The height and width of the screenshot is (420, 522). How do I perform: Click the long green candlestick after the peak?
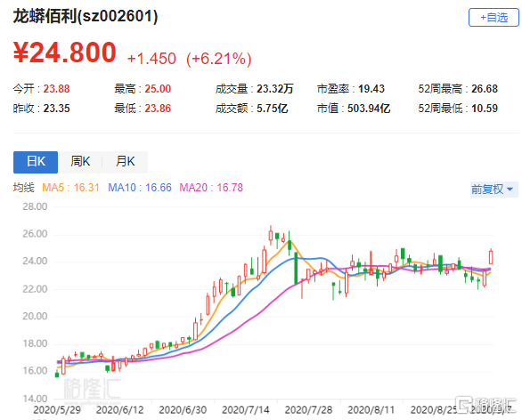(x=296, y=268)
